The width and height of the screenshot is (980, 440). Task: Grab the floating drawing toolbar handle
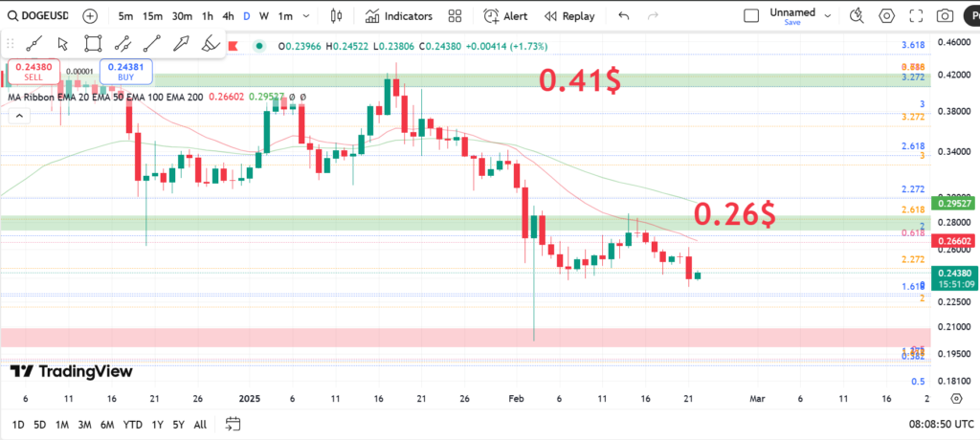[x=10, y=44]
